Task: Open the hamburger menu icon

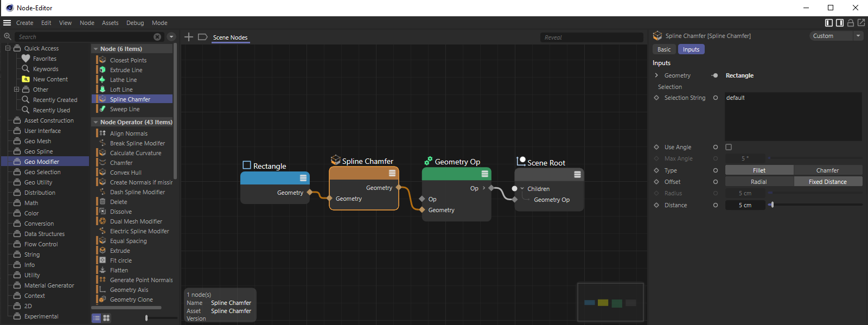Action: [7, 23]
